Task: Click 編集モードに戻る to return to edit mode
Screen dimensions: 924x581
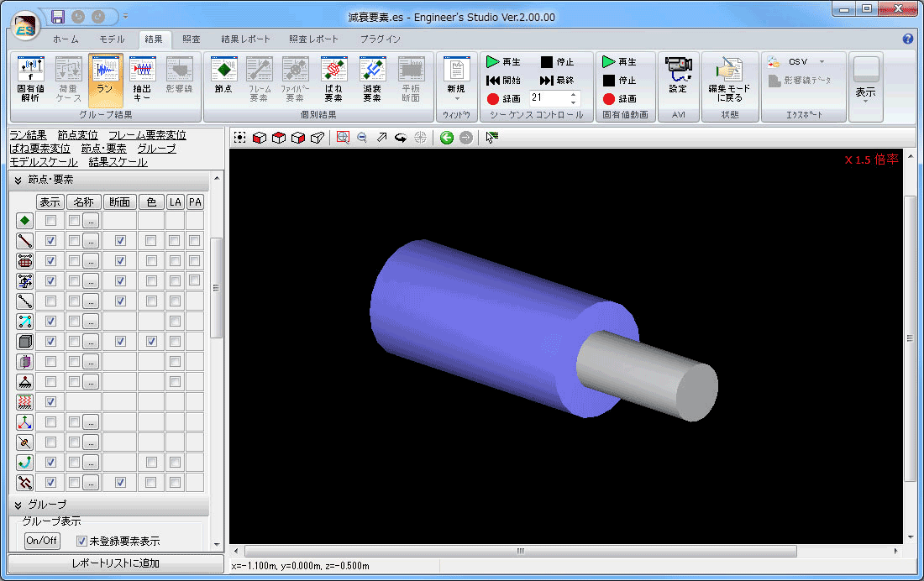Action: click(x=729, y=80)
